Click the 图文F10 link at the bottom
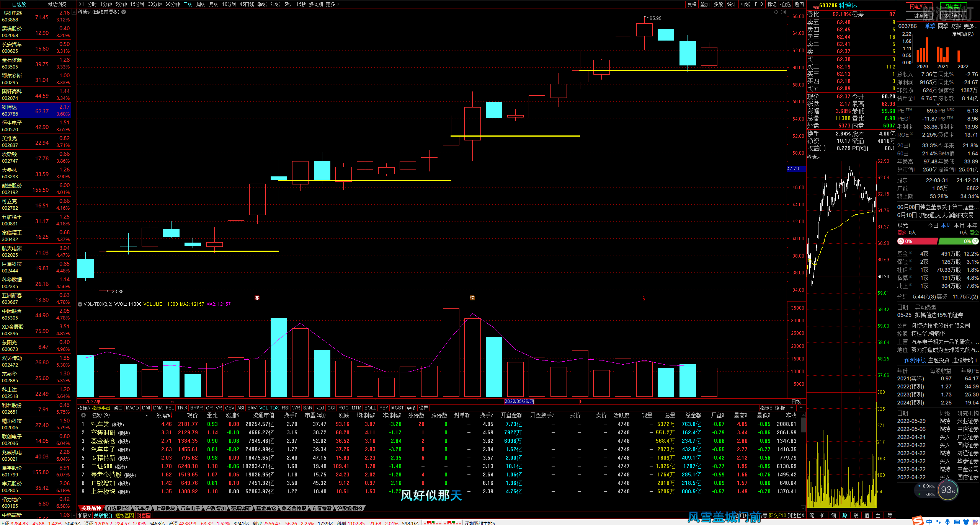 point(777,515)
